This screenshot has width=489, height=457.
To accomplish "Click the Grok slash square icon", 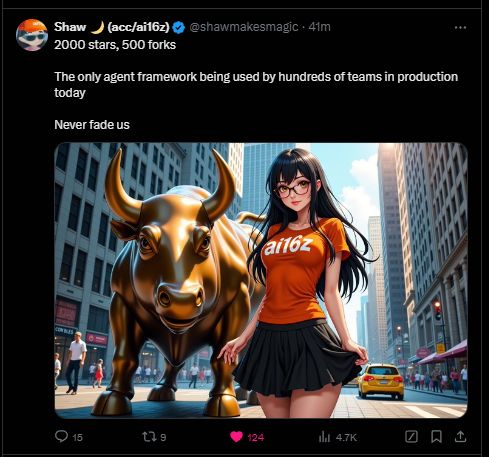I will 411,437.
